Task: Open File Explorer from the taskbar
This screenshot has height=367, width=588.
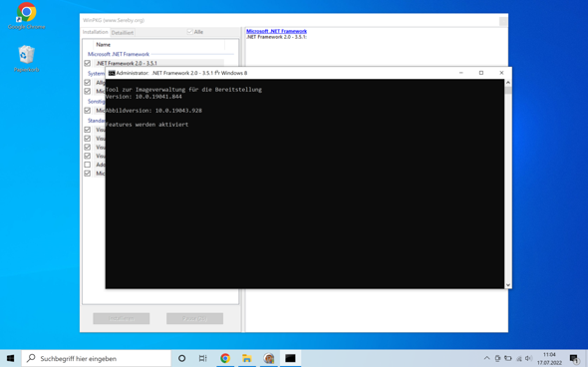Action: tap(247, 358)
